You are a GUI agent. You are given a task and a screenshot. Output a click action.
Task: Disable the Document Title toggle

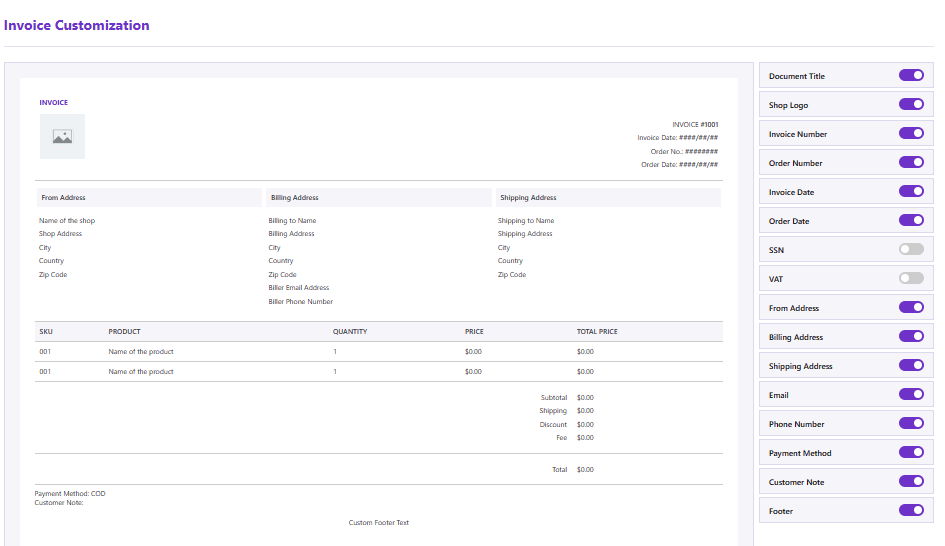click(x=911, y=75)
